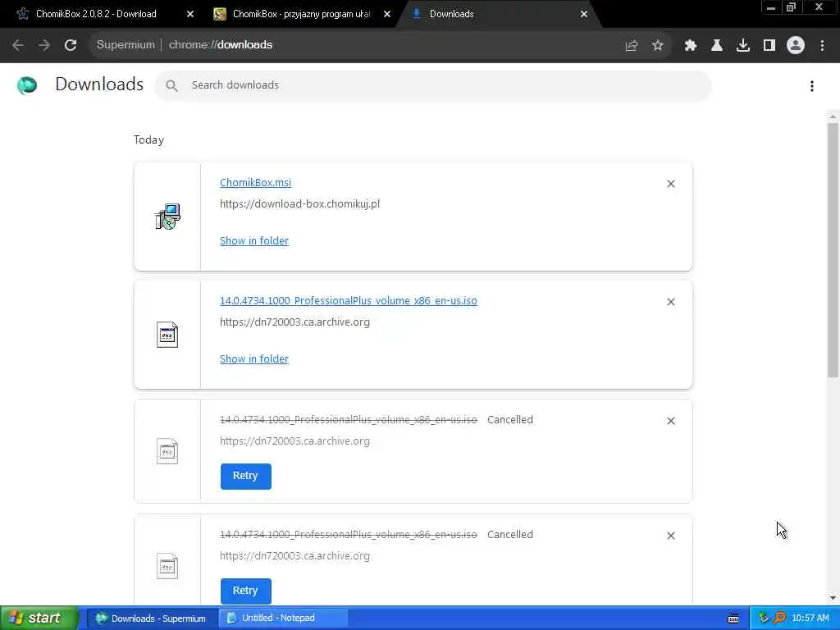Screen dimensions: 840x630
Task: Reload the Downloads page
Action: [71, 45]
